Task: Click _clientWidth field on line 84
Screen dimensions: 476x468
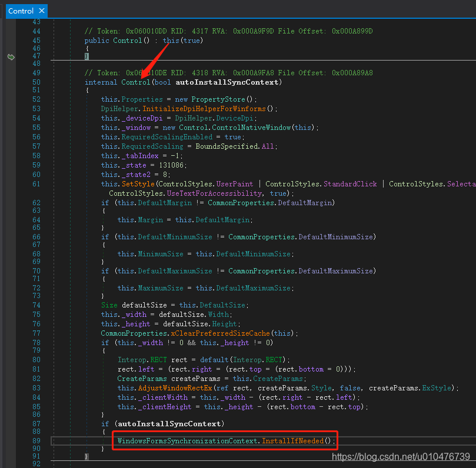Action: [163, 397]
